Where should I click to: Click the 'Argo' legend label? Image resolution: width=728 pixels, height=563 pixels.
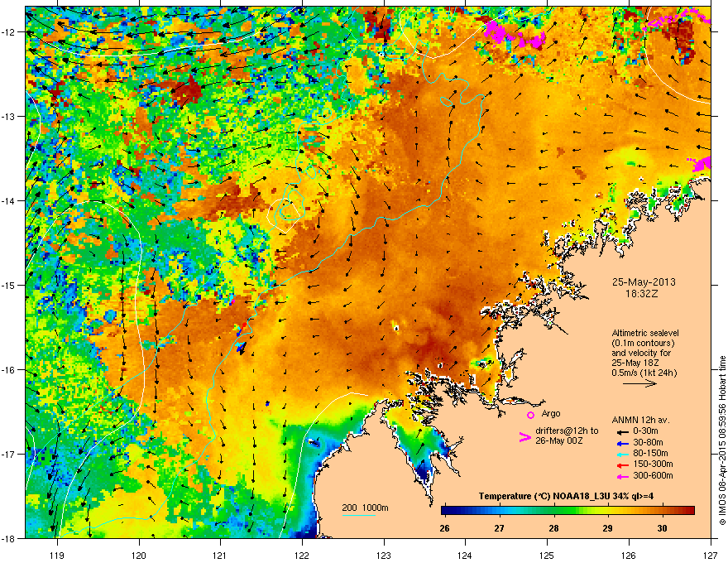(551, 414)
